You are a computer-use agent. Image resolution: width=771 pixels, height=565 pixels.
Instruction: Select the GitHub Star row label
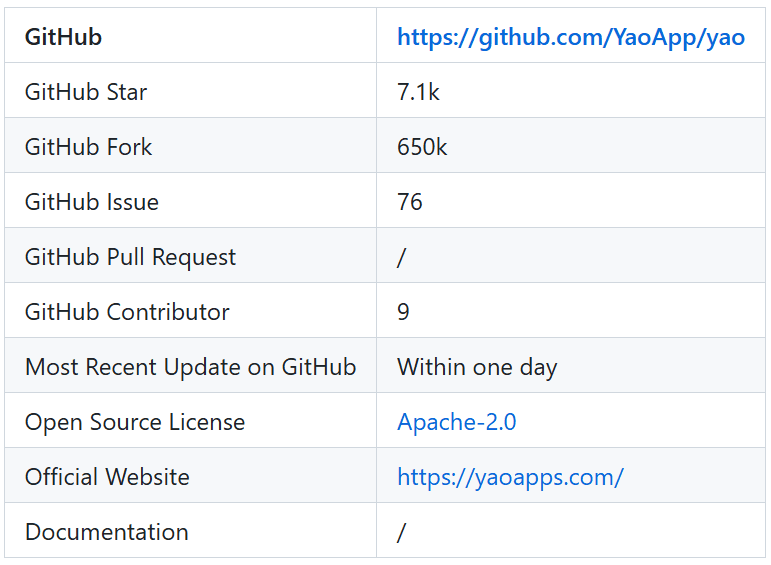[x=86, y=92]
